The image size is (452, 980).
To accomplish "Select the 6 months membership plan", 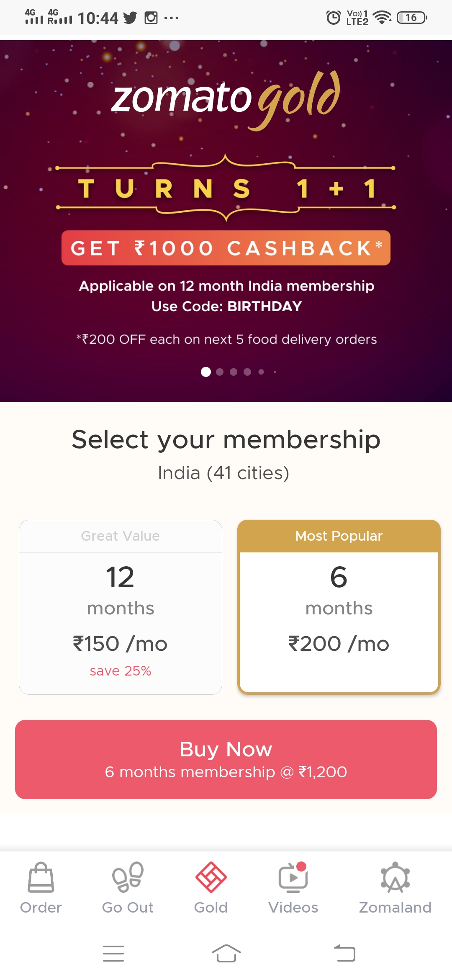I will click(x=339, y=607).
